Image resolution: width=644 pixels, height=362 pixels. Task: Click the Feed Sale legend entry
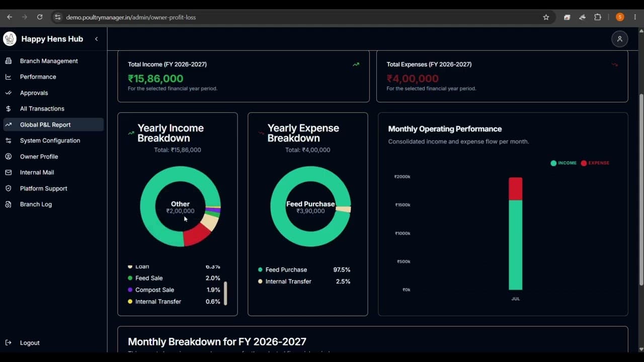coord(174,278)
